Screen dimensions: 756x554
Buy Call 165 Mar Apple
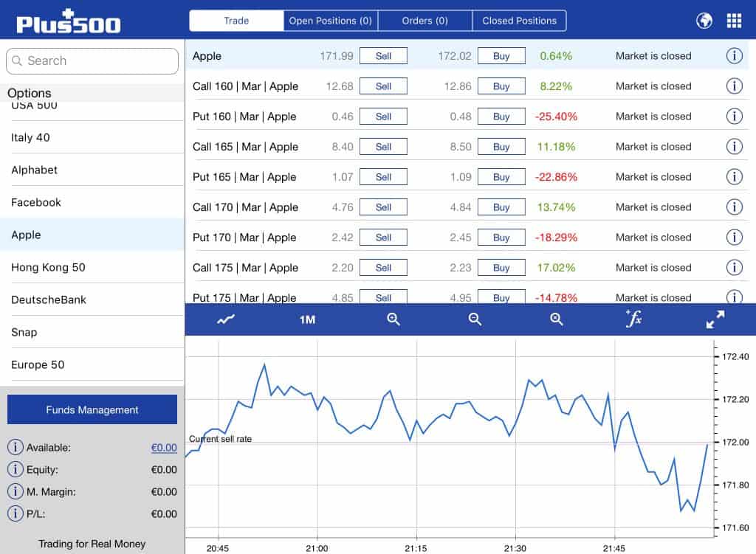pos(501,147)
